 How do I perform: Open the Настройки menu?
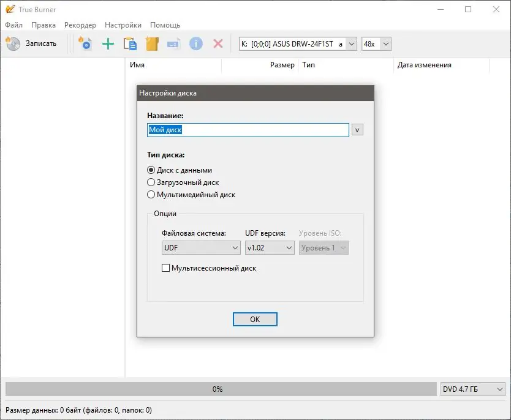coord(123,25)
